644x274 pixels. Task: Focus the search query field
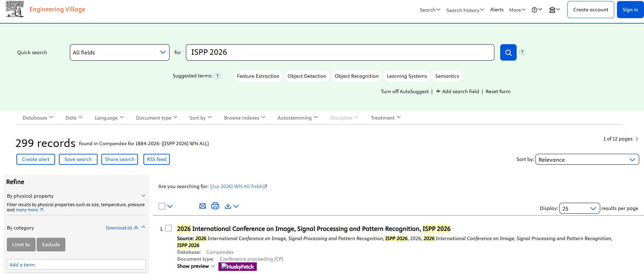[x=340, y=52]
